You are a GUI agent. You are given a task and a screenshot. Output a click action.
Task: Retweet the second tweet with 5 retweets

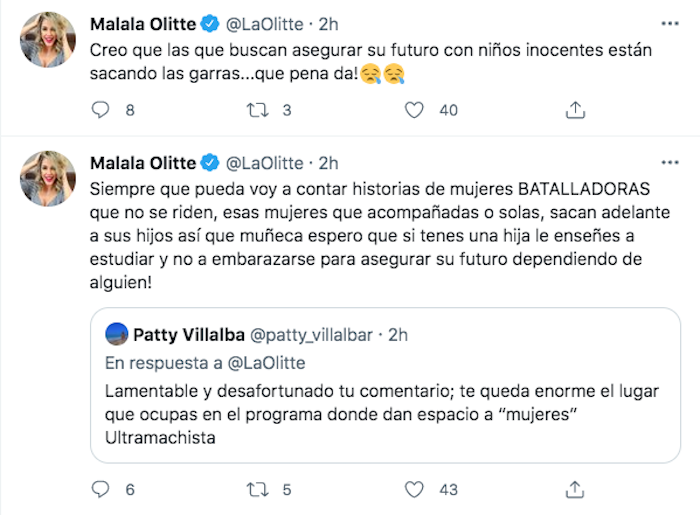pyautogui.click(x=258, y=489)
